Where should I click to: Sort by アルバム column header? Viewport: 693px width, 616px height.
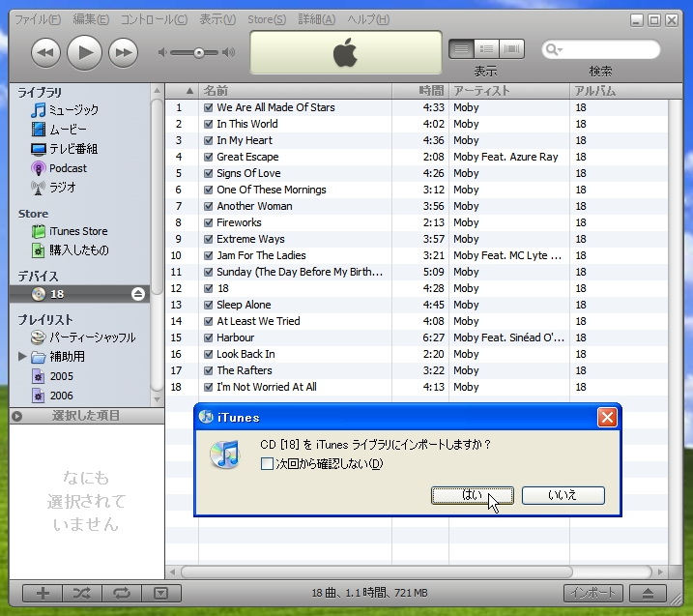(625, 91)
